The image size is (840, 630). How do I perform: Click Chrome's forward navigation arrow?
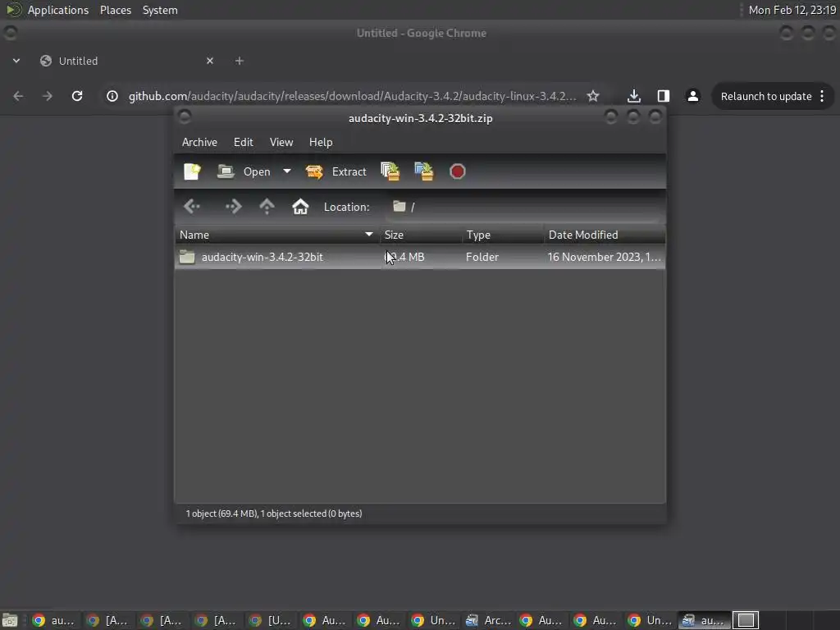click(x=48, y=96)
